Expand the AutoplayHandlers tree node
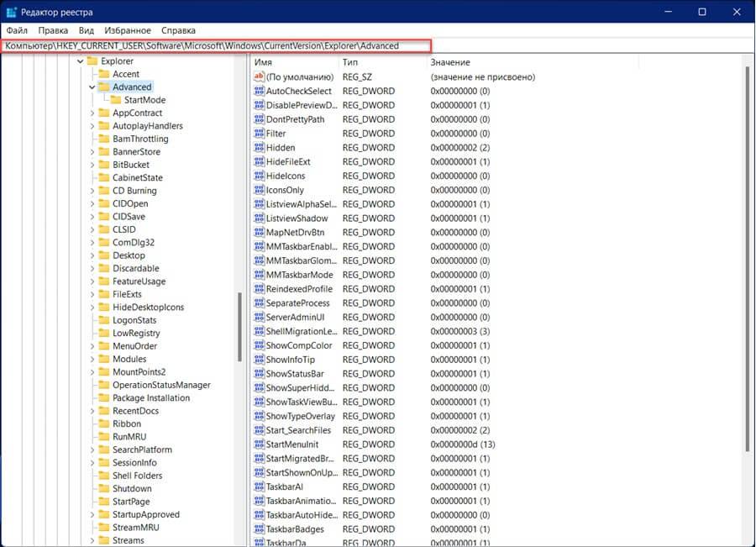The image size is (756, 547). coord(92,126)
